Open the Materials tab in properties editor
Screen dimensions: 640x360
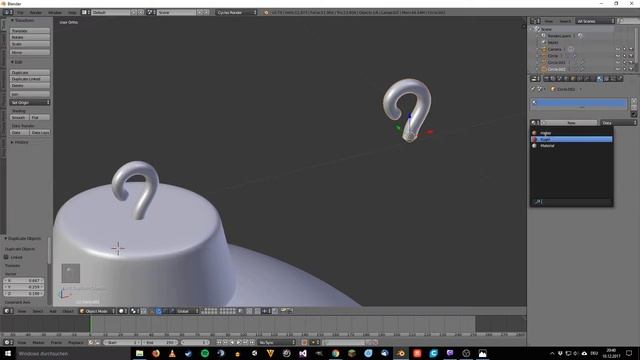599,78
